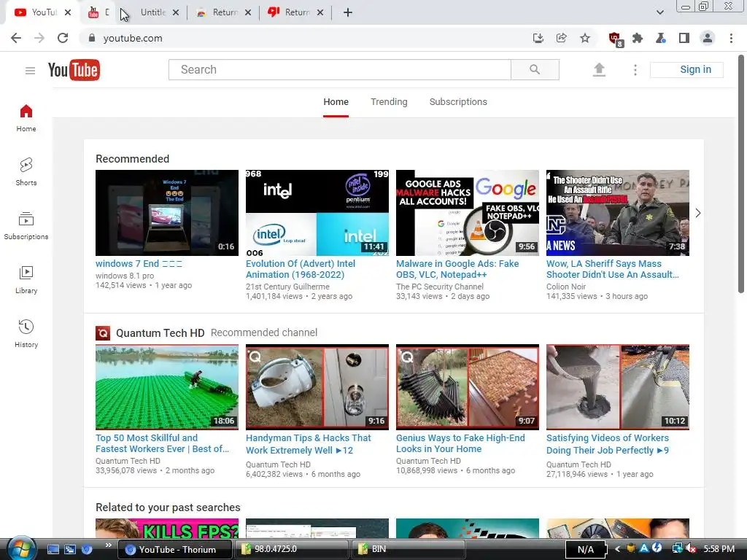Reload the page with refresh icon
Viewport: 747px width, 560px height.
tap(63, 38)
